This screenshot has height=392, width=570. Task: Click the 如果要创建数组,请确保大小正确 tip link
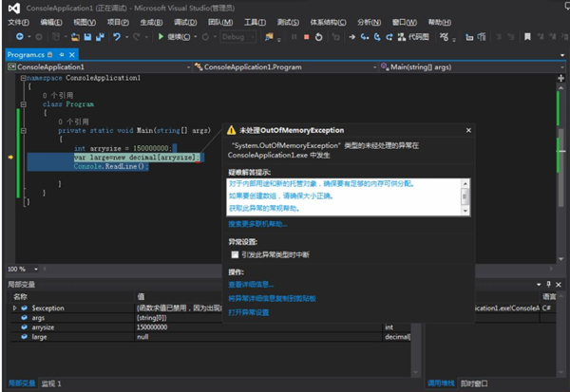(x=281, y=196)
